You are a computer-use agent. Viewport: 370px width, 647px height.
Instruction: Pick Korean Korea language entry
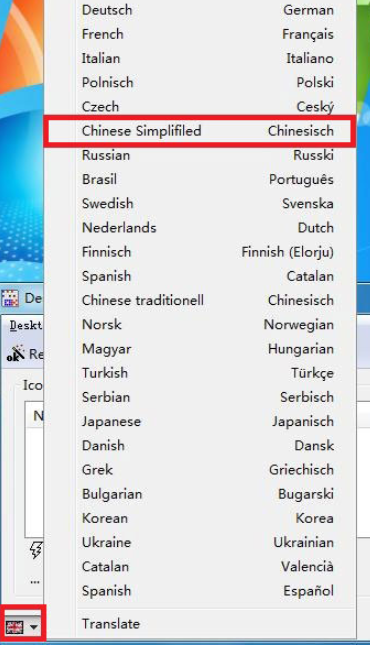pyautogui.click(x=200, y=518)
